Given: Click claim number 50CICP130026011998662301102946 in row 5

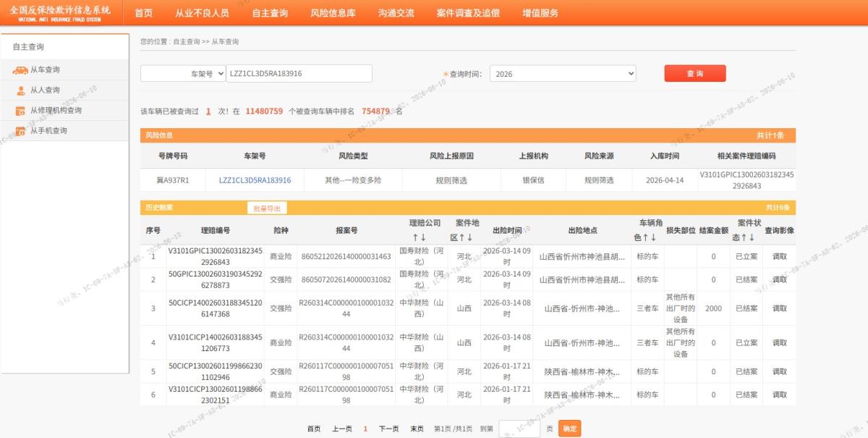Looking at the screenshot, I should (x=216, y=372).
